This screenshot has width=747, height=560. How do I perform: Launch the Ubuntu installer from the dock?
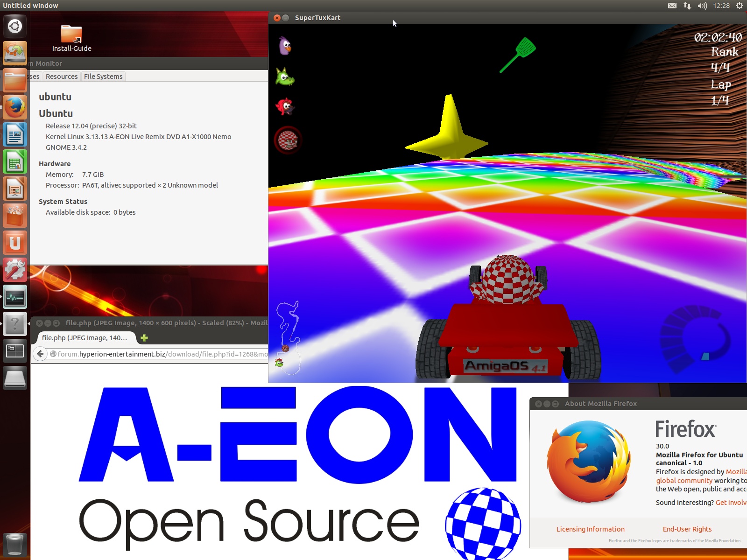click(15, 53)
